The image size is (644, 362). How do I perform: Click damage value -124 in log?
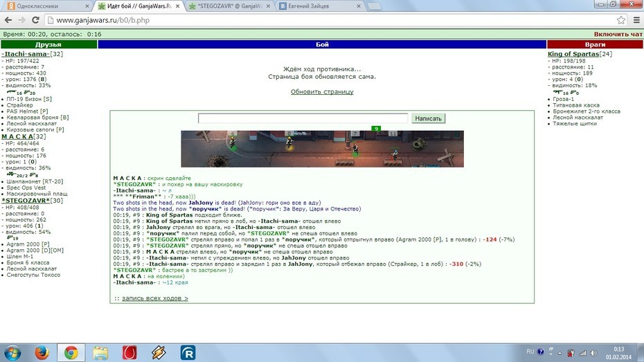[490, 239]
